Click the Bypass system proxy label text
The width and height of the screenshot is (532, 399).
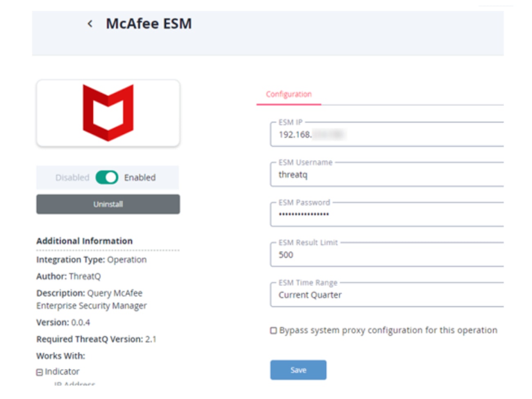tap(388, 330)
